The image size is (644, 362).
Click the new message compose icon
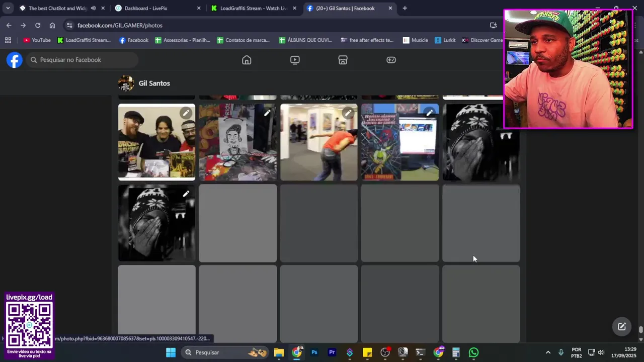pos(622,326)
